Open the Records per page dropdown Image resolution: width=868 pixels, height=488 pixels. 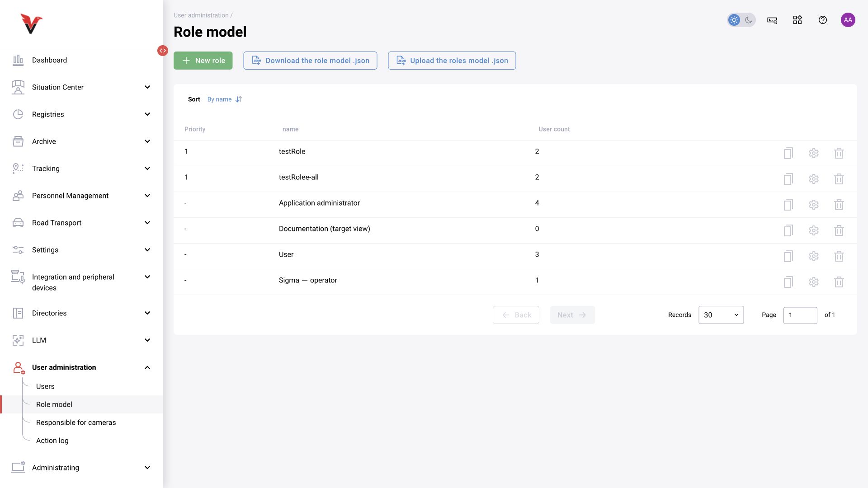pos(721,315)
